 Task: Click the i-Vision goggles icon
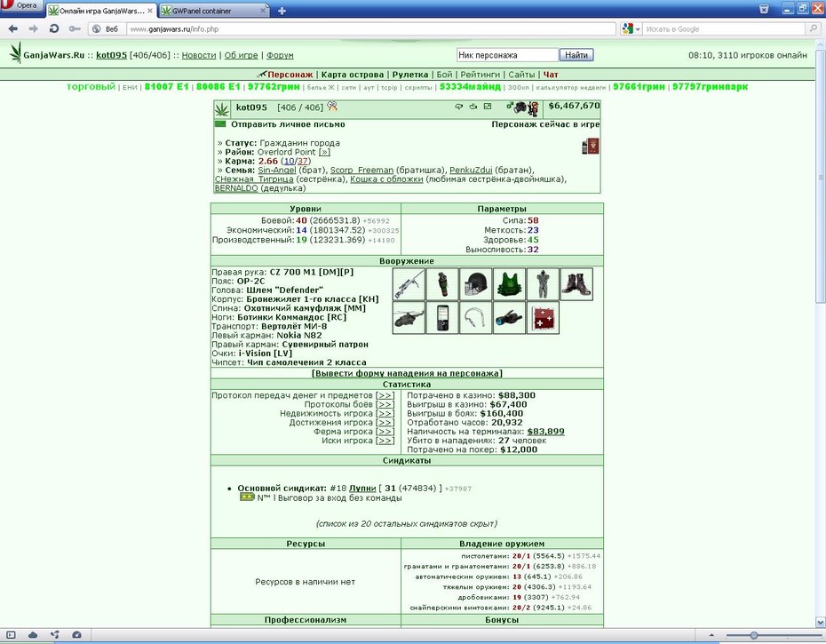(x=510, y=318)
